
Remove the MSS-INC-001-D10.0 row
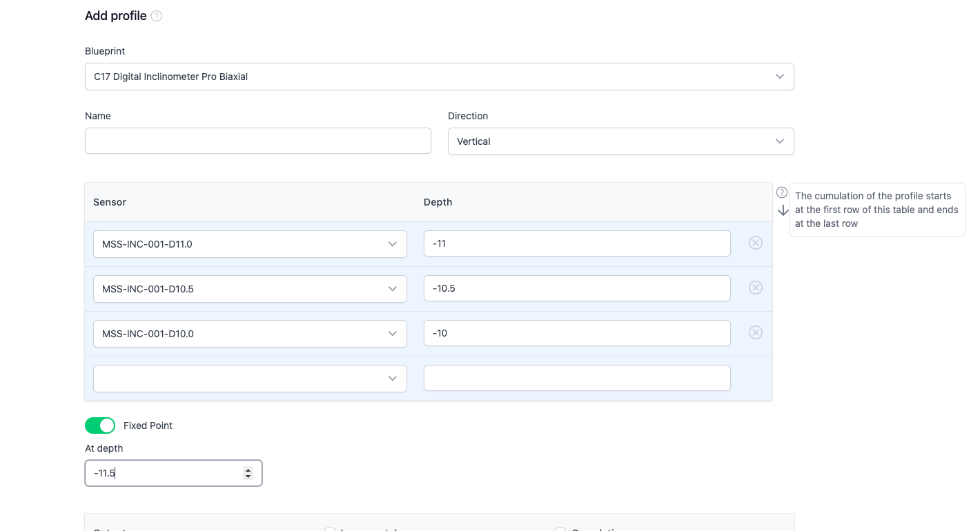coord(756,332)
